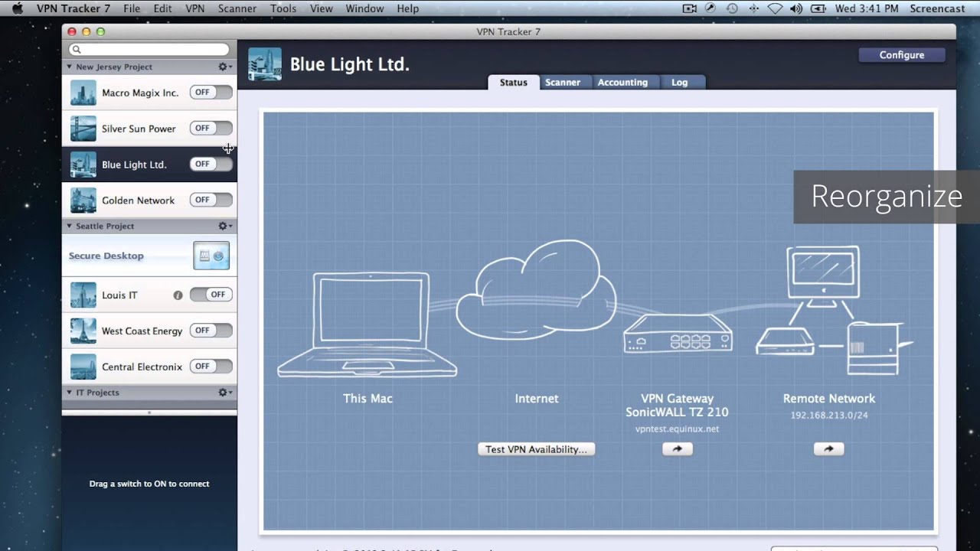The image size is (980, 551).
Task: Open the View menu
Action: [x=322, y=8]
